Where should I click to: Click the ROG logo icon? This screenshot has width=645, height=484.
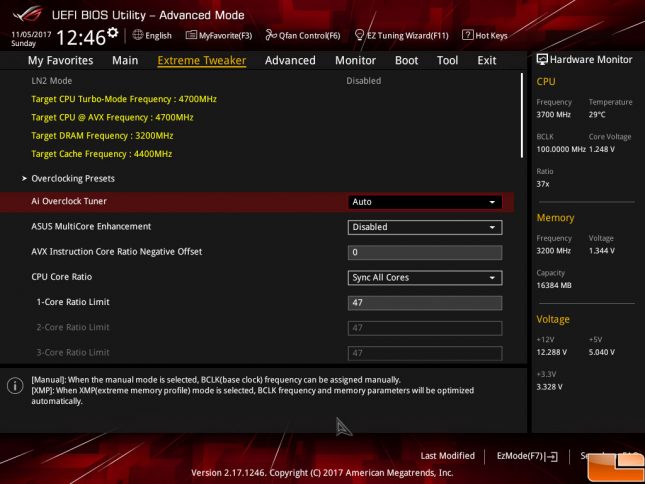[28, 14]
